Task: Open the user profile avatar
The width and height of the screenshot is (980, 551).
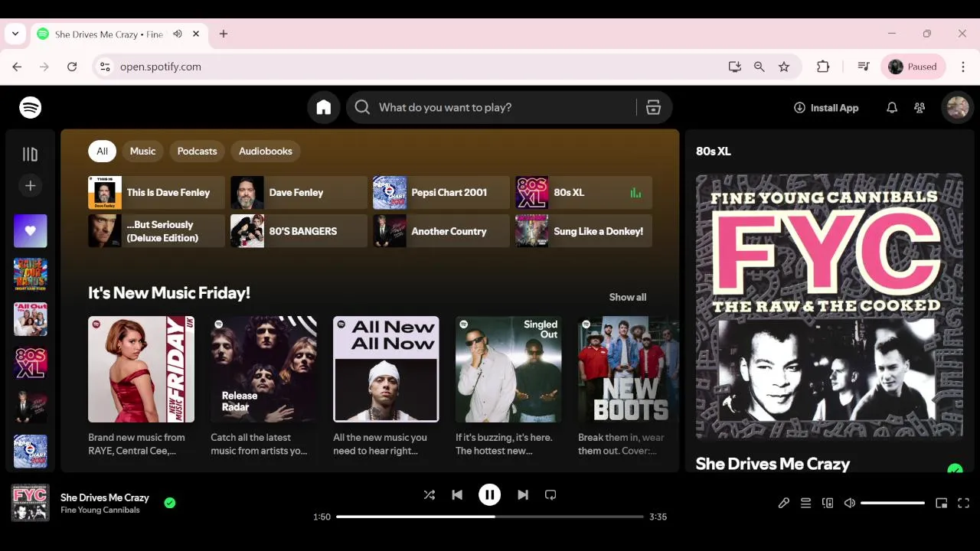Action: tap(957, 108)
